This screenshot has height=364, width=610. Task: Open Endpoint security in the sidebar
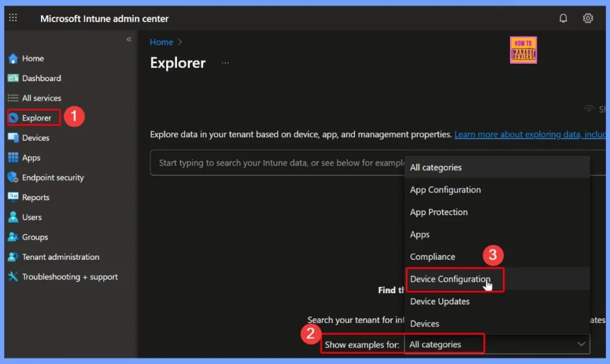pos(53,178)
